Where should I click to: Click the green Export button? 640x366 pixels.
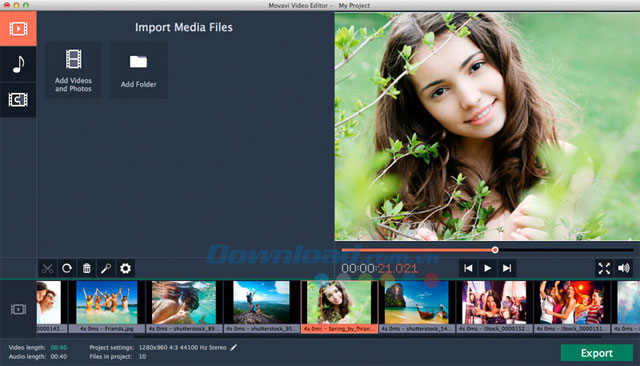(x=597, y=353)
